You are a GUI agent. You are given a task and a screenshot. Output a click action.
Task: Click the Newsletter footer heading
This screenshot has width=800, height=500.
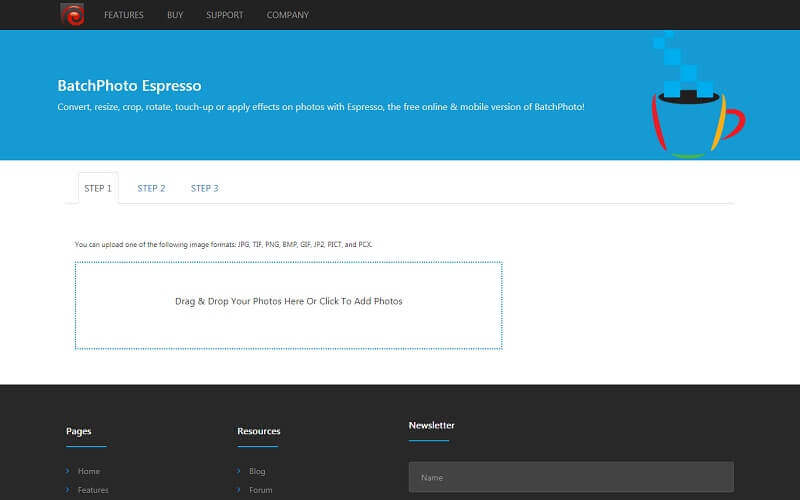(x=432, y=425)
